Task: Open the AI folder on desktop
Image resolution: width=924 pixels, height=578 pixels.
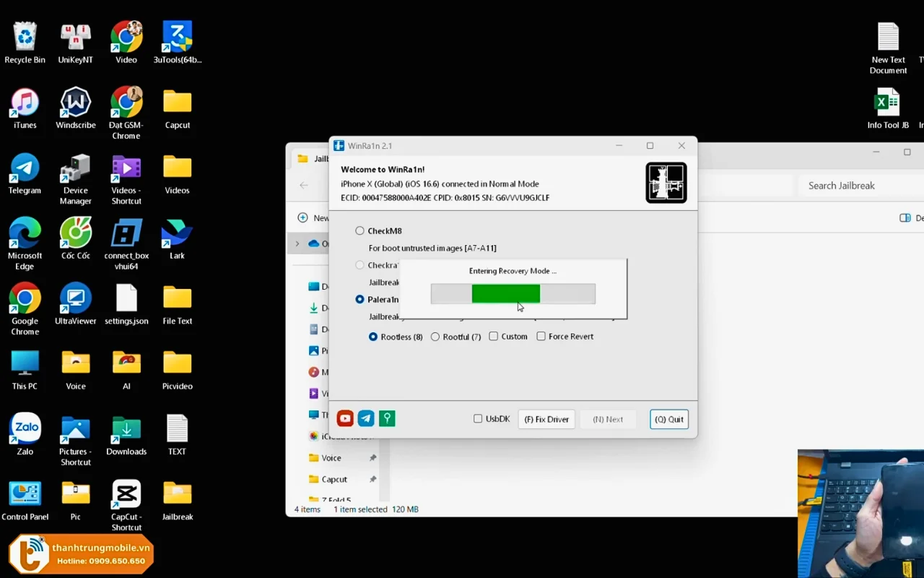Action: pos(126,369)
